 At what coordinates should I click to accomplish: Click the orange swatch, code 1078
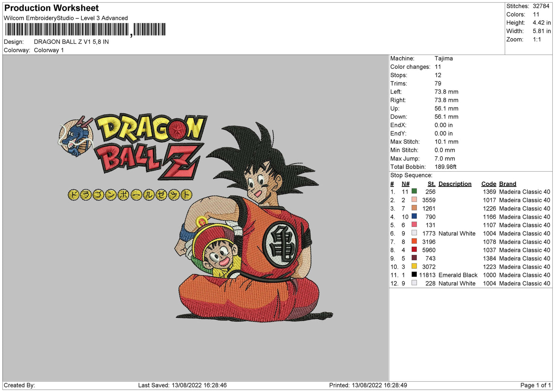[x=414, y=241]
